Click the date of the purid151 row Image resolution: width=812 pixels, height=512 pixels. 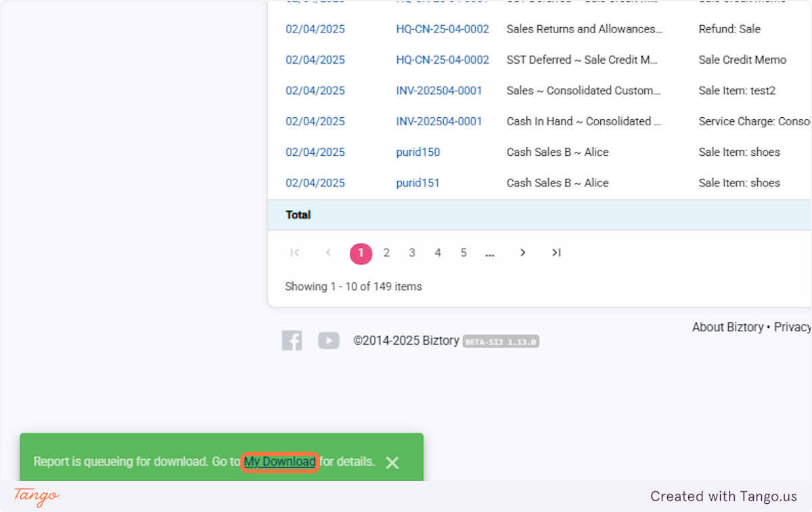click(x=315, y=183)
